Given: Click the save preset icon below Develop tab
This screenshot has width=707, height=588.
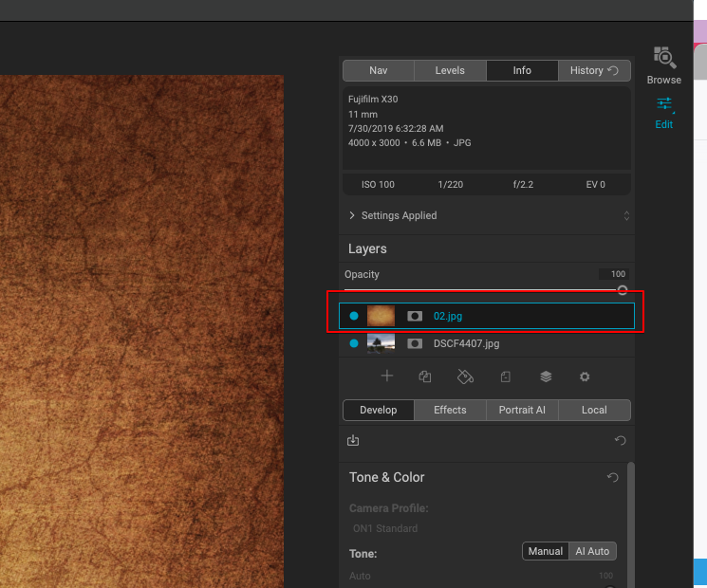Looking at the screenshot, I should 353,440.
